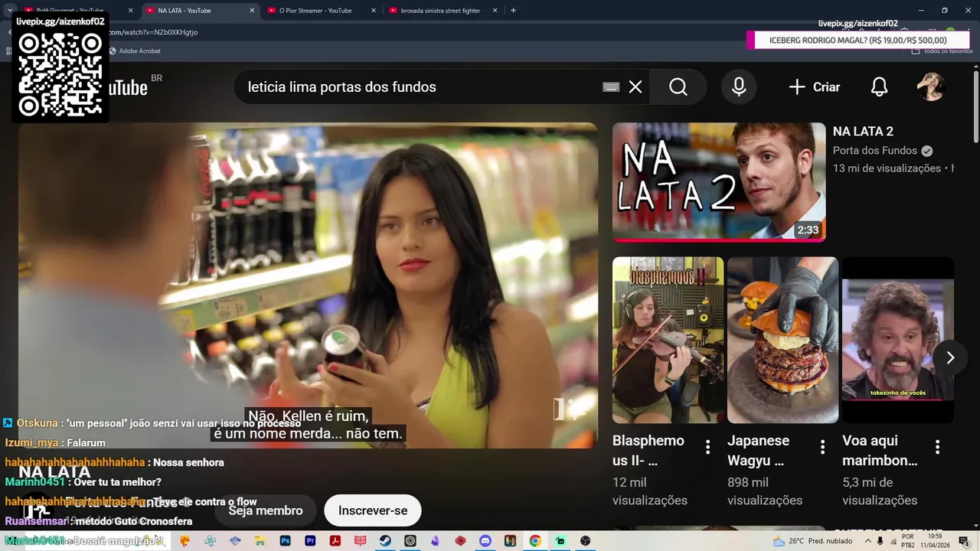980x551 pixels.
Task: Open the weather widget showing 26°C
Action: tap(812, 541)
